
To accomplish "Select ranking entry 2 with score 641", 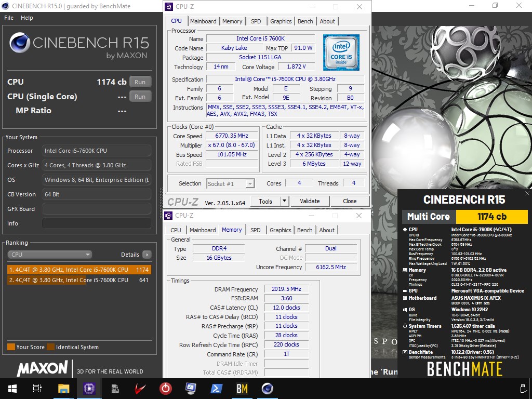I will pyautogui.click(x=79, y=280).
